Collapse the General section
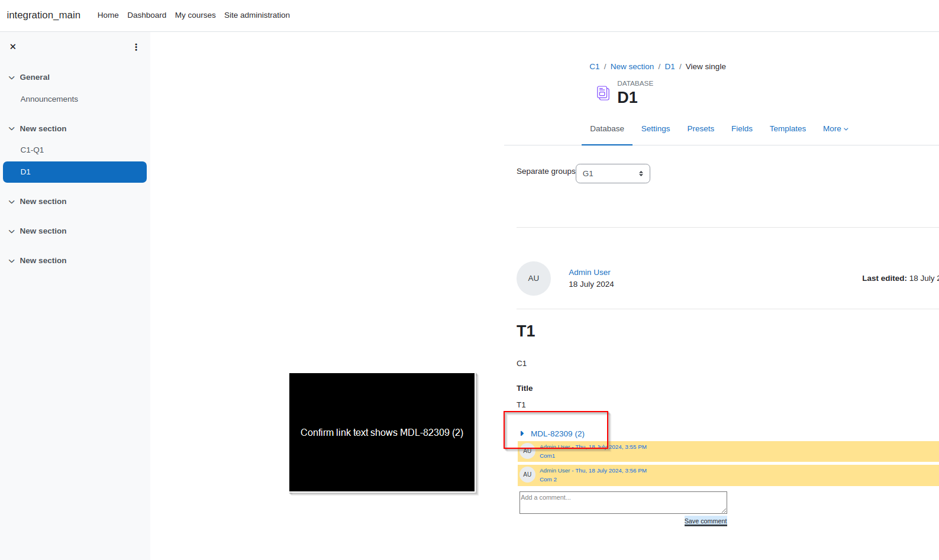This screenshot has width=939, height=560. point(11,77)
